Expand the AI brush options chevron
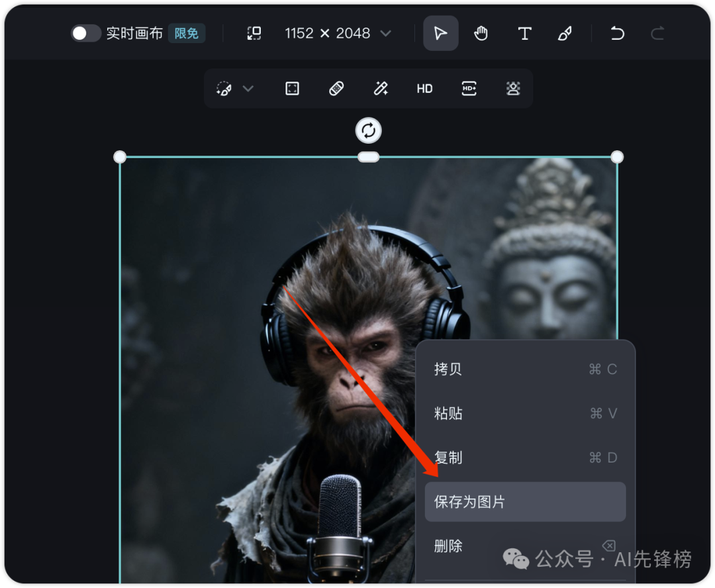 [248, 88]
